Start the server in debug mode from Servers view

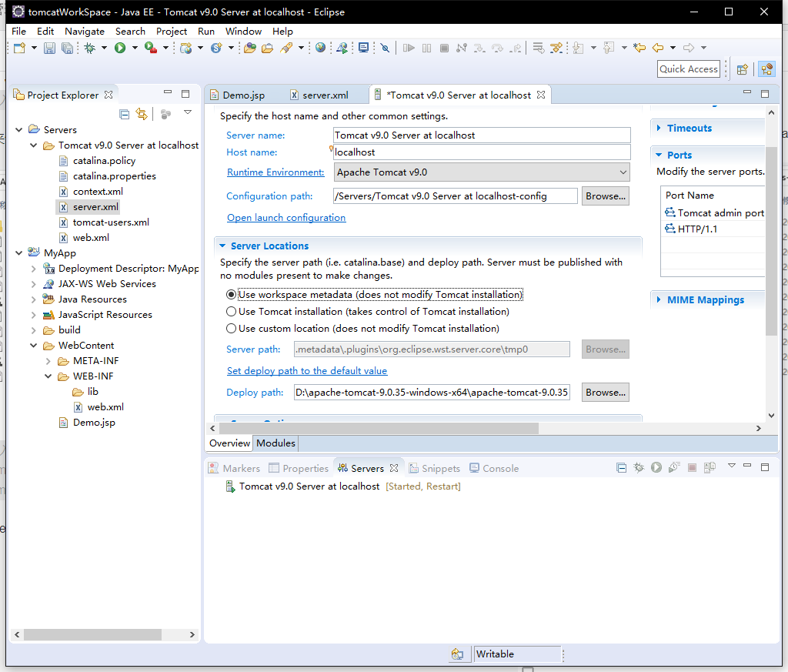coord(639,467)
